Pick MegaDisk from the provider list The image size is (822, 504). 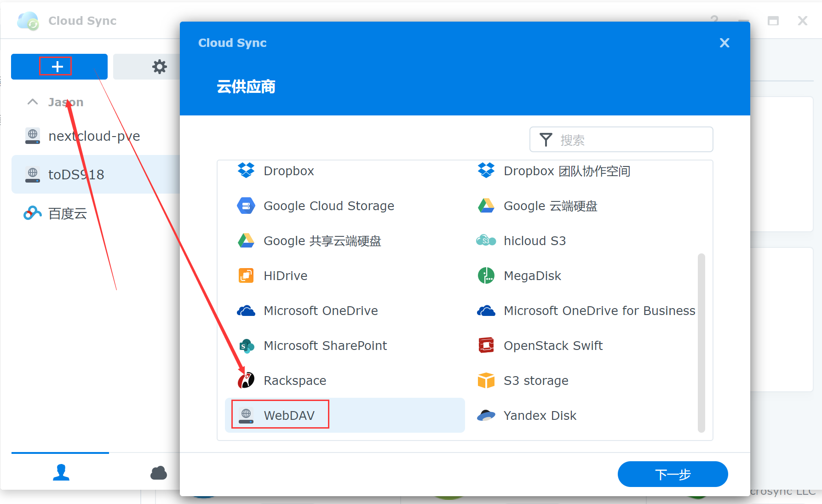point(532,276)
